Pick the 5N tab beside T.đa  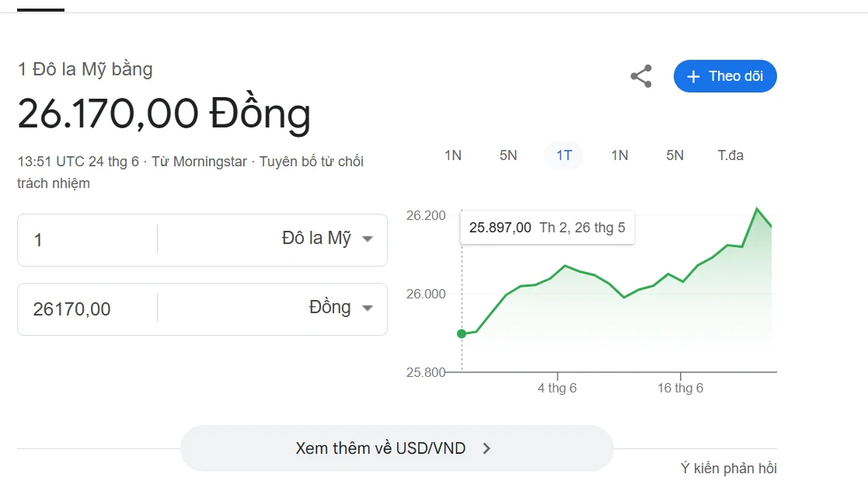tap(675, 155)
